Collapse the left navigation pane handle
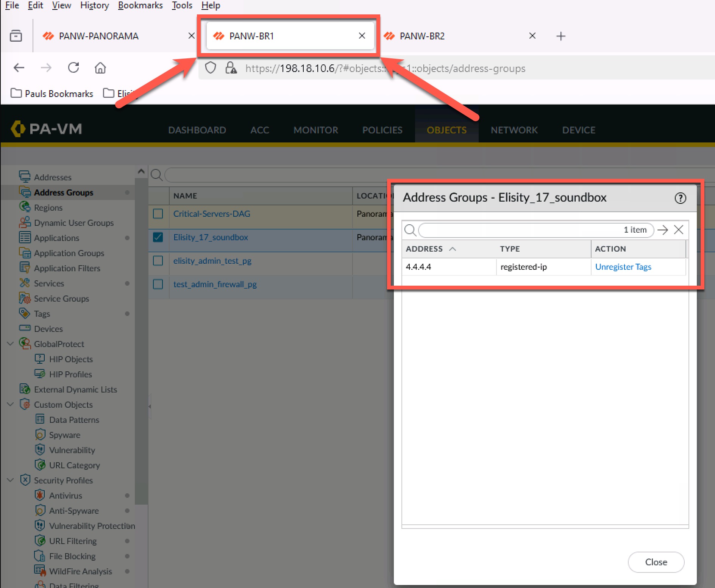Image resolution: width=715 pixels, height=588 pixels. [150, 406]
